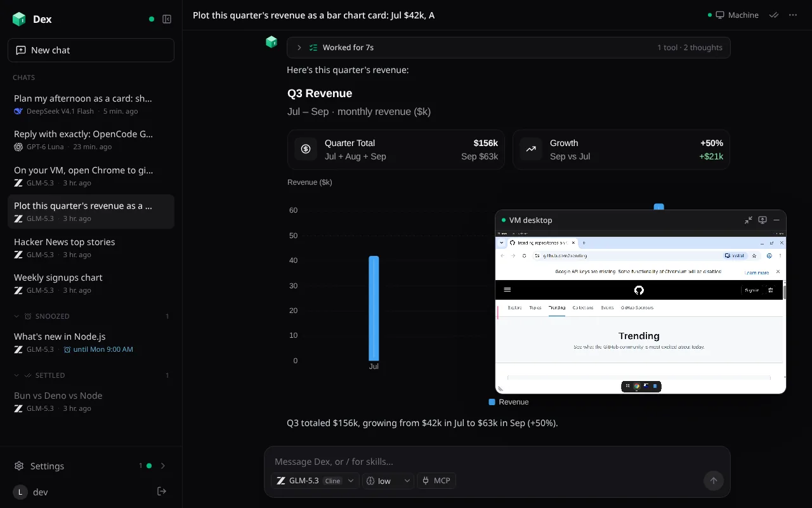Open the Bun vs Deno vs Node chat
812x508 pixels.
coord(91,401)
